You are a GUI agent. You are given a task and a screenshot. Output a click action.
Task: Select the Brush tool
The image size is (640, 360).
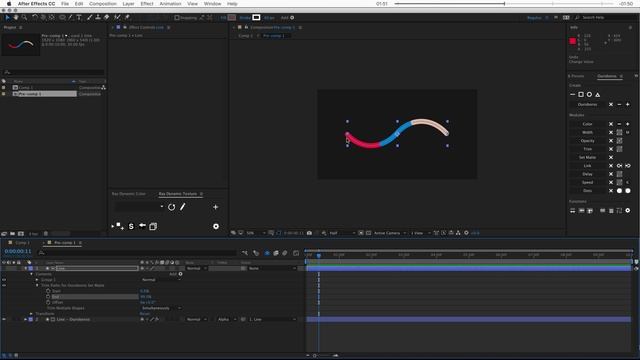point(89,18)
